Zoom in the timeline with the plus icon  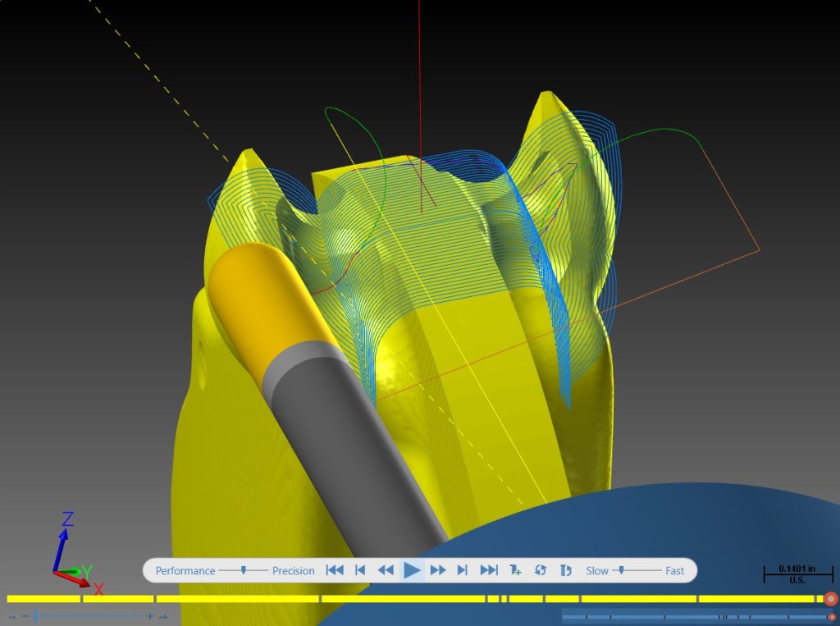[x=150, y=616]
